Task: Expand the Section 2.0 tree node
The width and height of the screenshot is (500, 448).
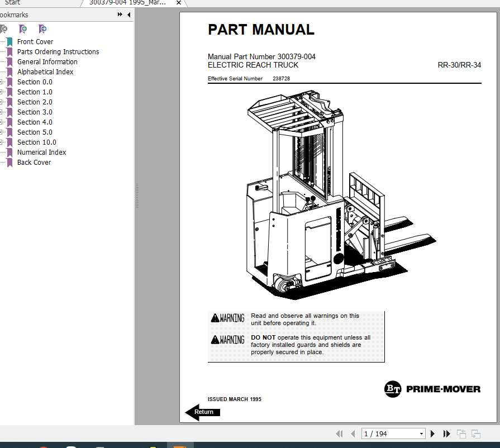Action: [1, 102]
